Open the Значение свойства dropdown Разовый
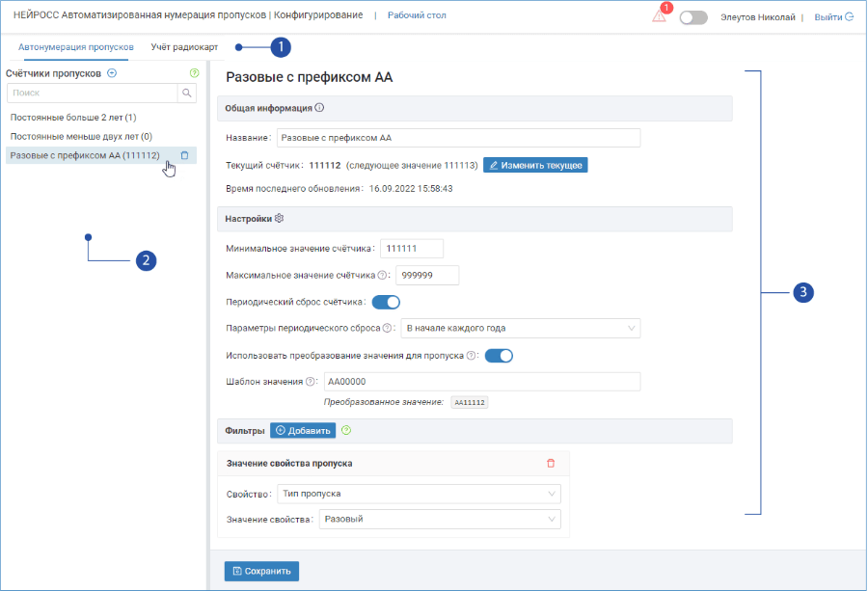The width and height of the screenshot is (868, 591). click(x=440, y=519)
